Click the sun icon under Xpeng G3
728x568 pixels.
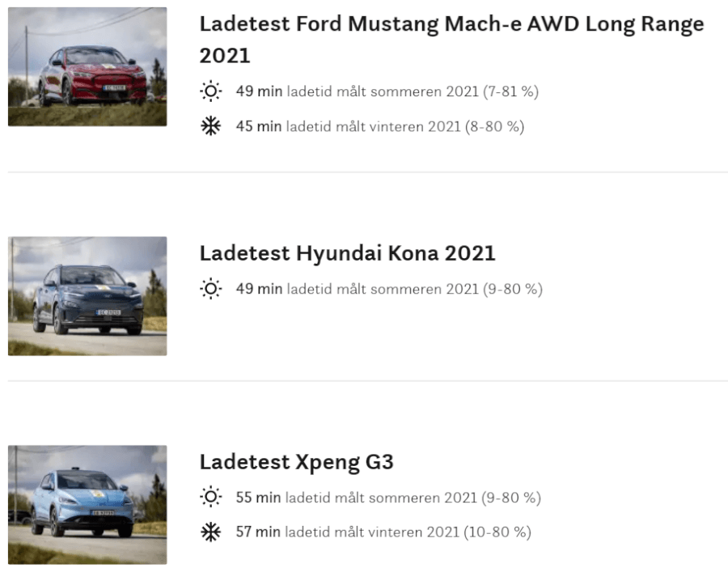(x=210, y=497)
